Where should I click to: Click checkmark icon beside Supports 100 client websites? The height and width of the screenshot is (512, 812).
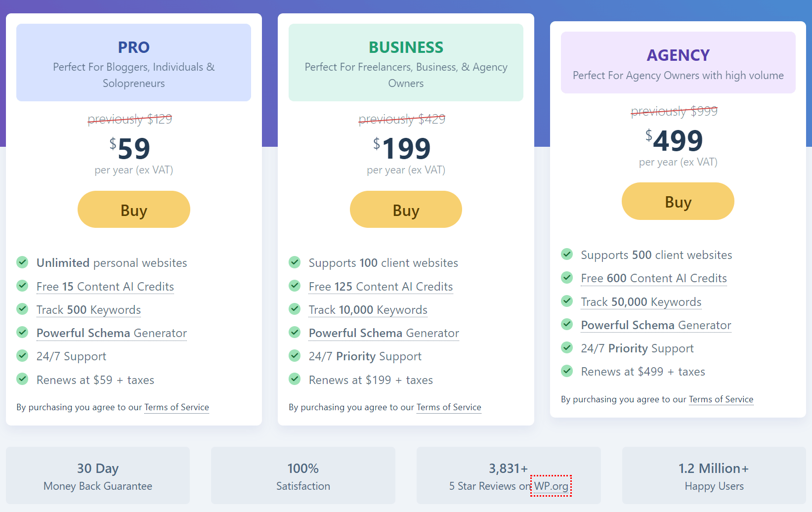[295, 262]
